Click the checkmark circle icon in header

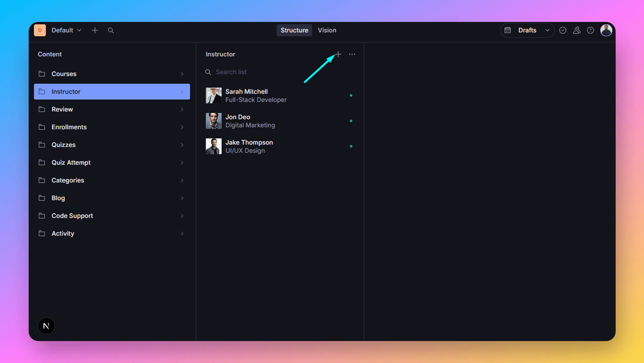coord(563,30)
